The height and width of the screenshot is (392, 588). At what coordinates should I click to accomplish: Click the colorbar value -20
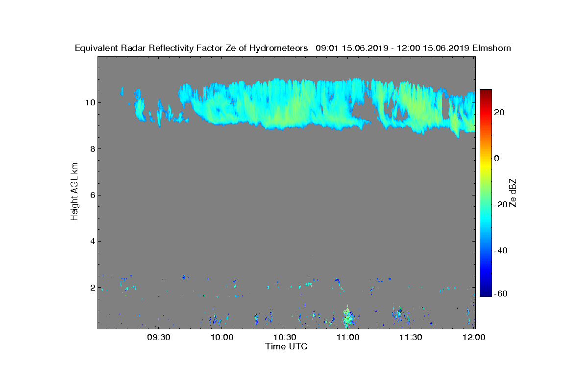click(x=500, y=205)
